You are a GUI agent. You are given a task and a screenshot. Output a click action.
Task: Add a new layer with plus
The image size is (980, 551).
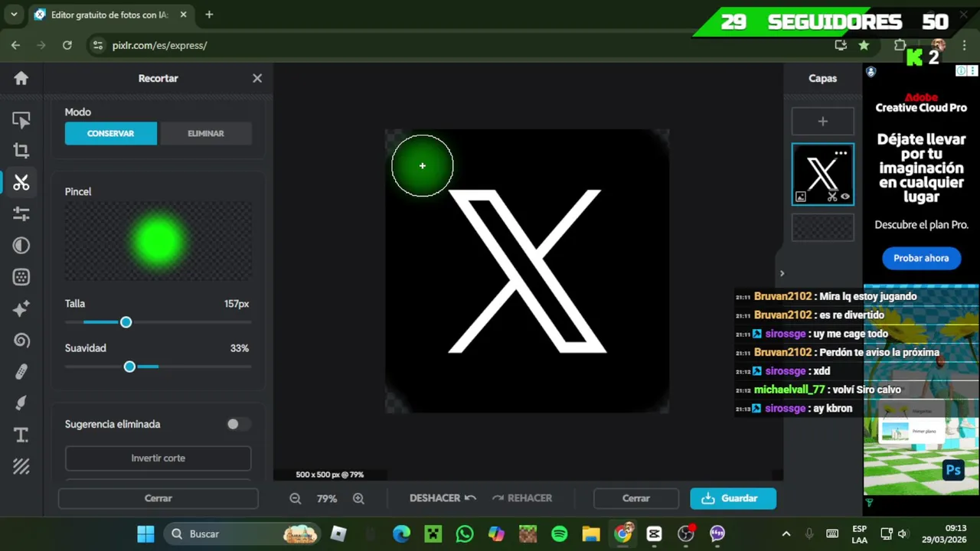point(823,121)
